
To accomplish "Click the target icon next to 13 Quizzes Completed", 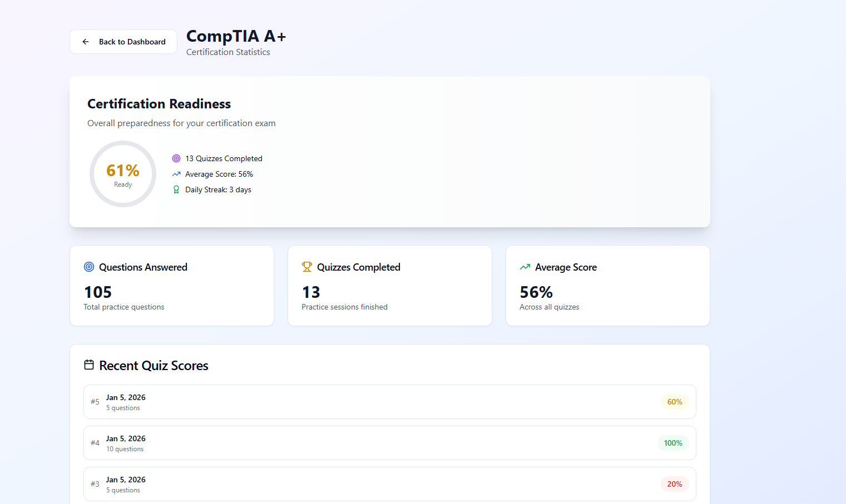I will coord(176,158).
